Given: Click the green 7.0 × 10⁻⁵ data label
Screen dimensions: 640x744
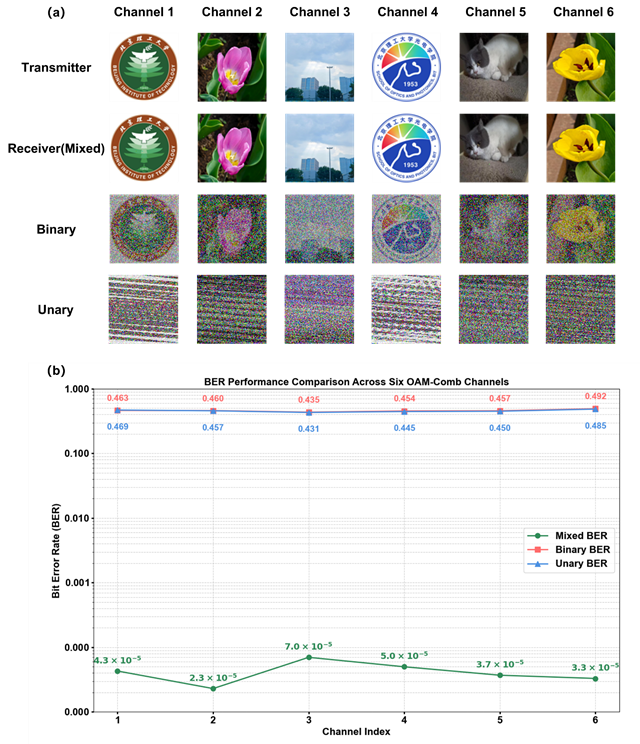Looking at the screenshot, I should [x=308, y=646].
